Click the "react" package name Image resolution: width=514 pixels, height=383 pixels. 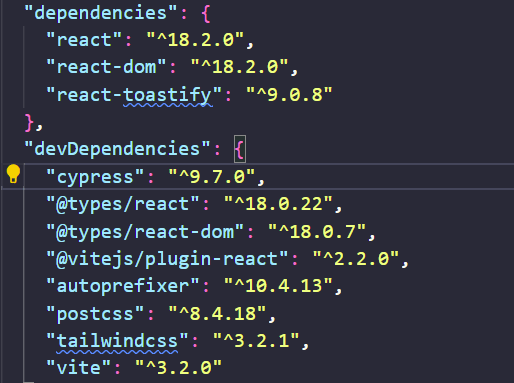coord(84,41)
